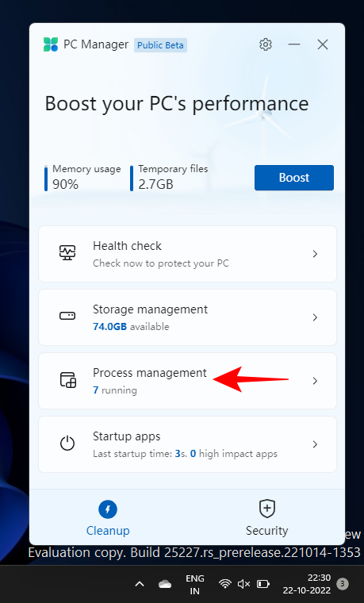Click the PC Manager logo icon
The height and width of the screenshot is (603, 364).
(50, 44)
